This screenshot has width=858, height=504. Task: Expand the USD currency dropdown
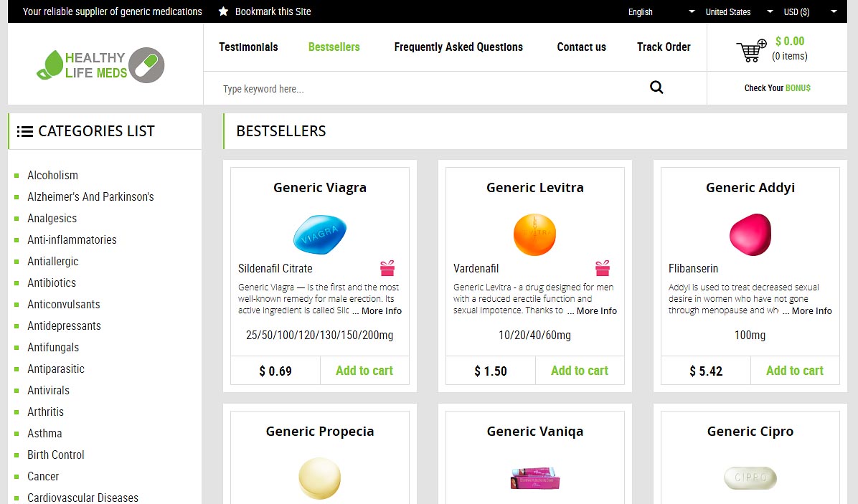coord(810,11)
